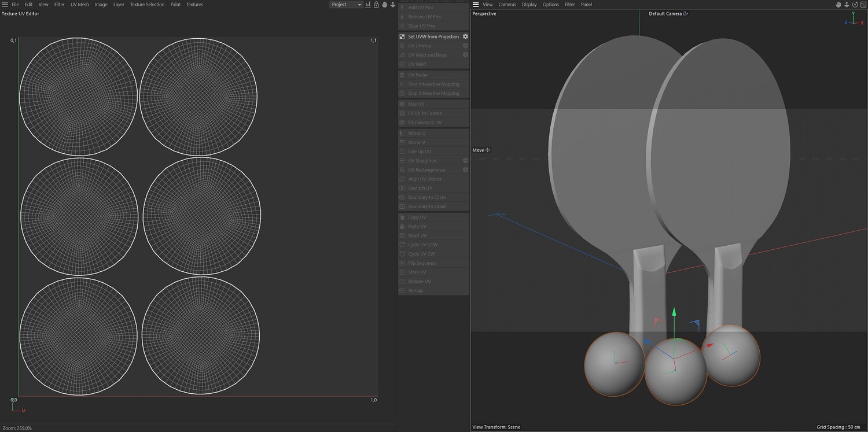Open the Panel menu in viewport

[x=587, y=5]
